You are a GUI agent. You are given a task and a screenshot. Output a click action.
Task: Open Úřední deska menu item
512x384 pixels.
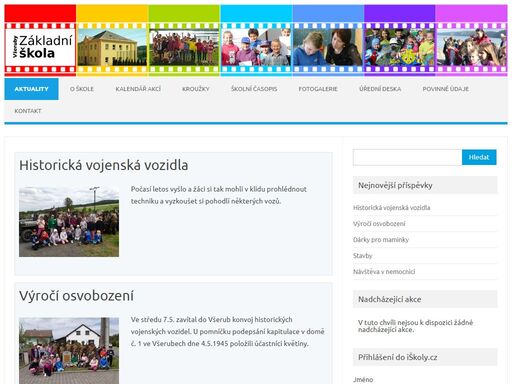click(380, 89)
